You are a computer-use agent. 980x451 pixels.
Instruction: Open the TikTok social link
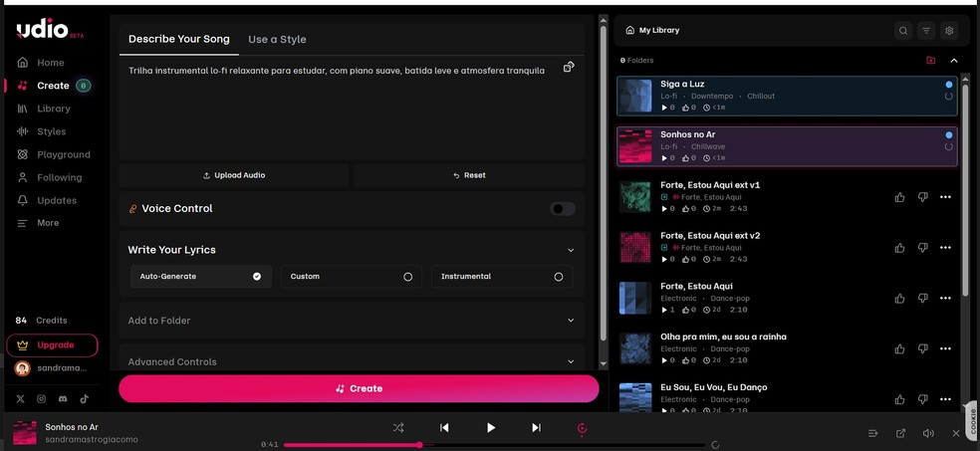84,398
